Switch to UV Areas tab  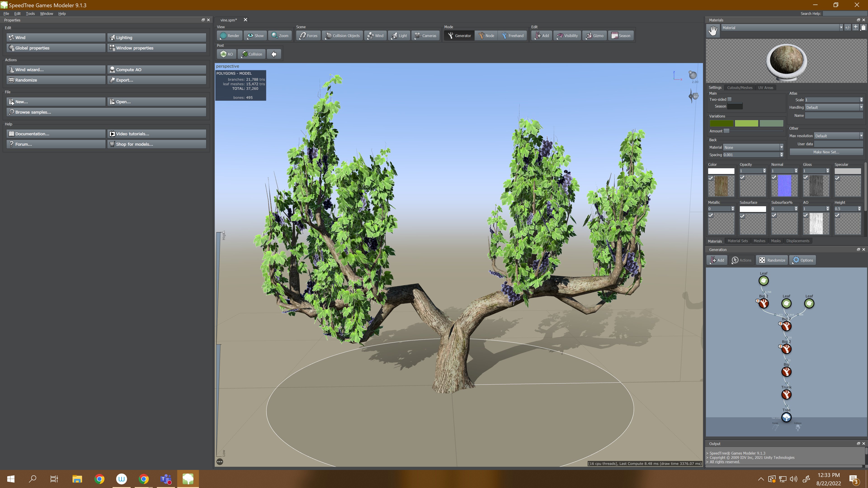[766, 88]
